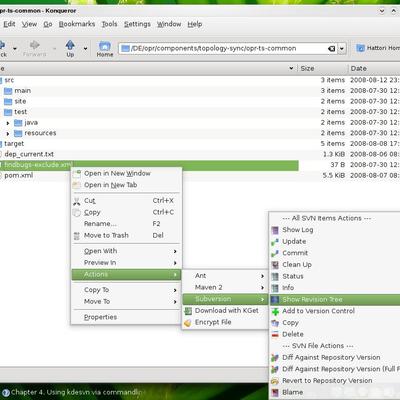This screenshot has height=400, width=400.
Task: Expand the java folder tree arrow
Action: (8, 123)
